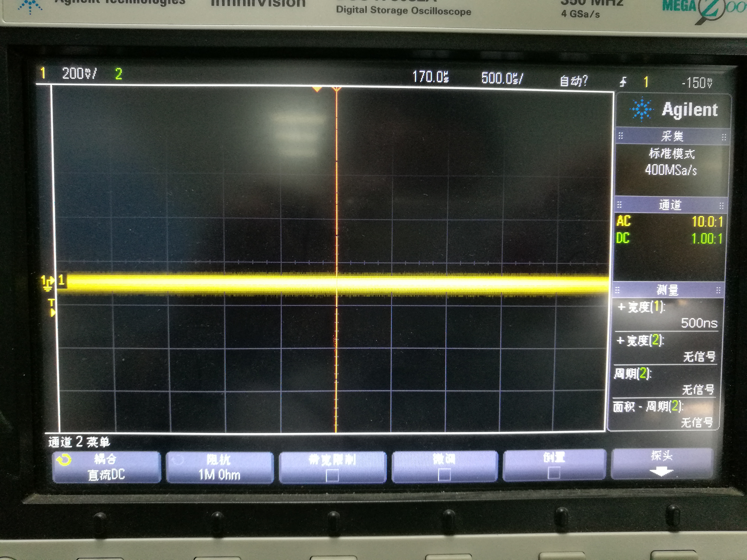Open the 通道 channel panel header

670,205
